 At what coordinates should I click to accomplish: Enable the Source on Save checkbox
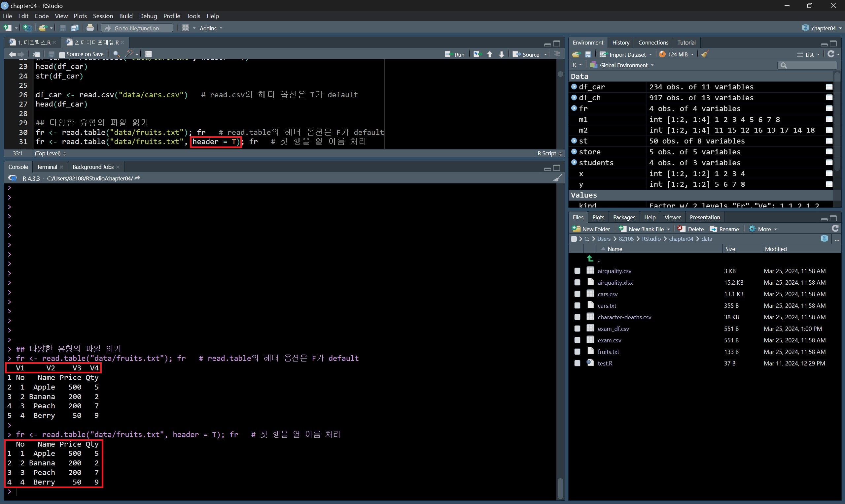point(62,54)
